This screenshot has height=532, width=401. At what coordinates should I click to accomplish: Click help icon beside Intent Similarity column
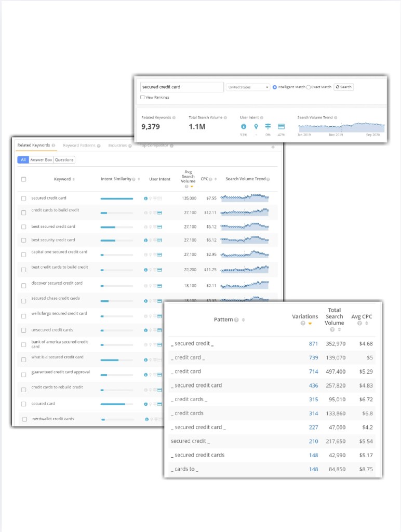click(133, 179)
